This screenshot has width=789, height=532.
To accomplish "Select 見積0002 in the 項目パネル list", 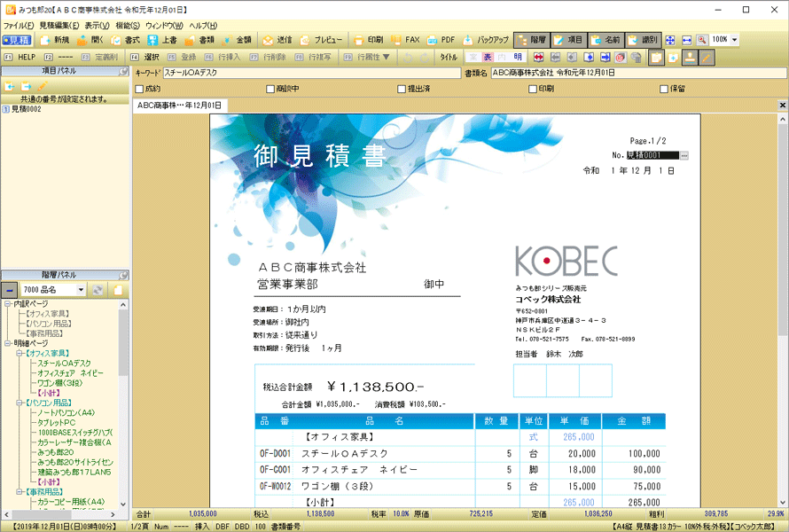I will pos(27,109).
